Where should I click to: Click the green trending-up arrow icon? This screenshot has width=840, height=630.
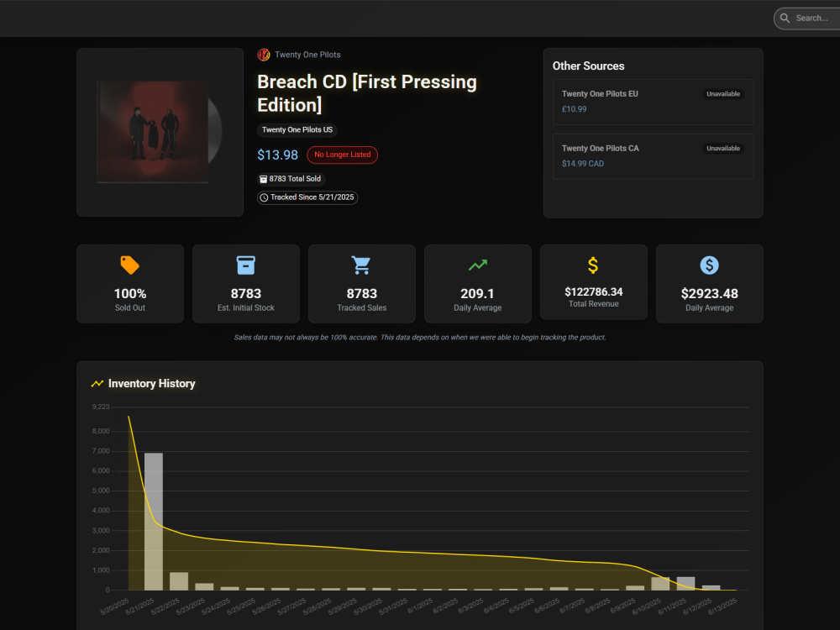(x=477, y=265)
